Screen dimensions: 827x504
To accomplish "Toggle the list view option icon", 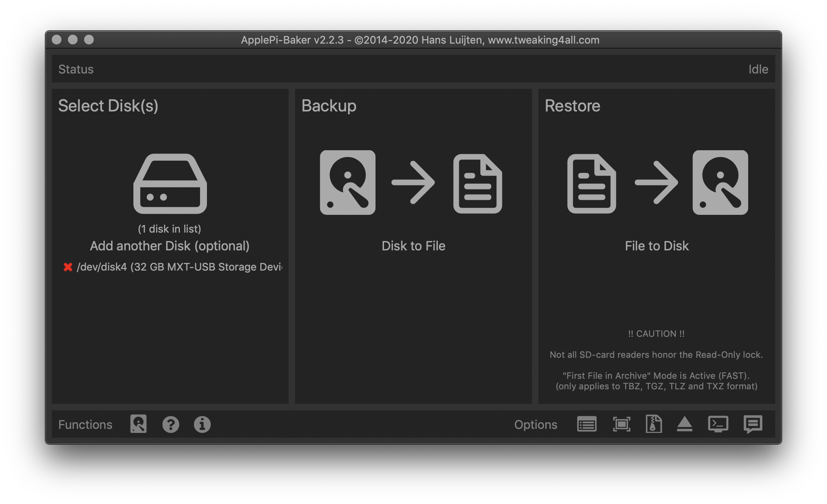I will 586,424.
